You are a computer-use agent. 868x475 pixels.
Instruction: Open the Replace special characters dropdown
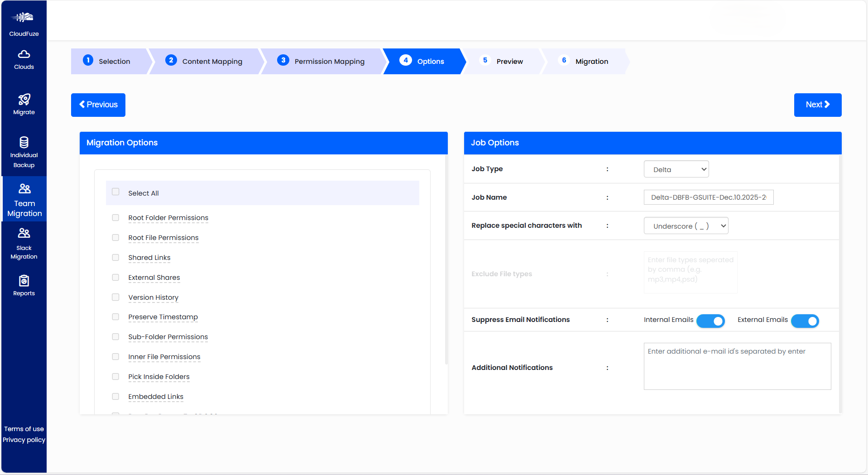pyautogui.click(x=686, y=226)
